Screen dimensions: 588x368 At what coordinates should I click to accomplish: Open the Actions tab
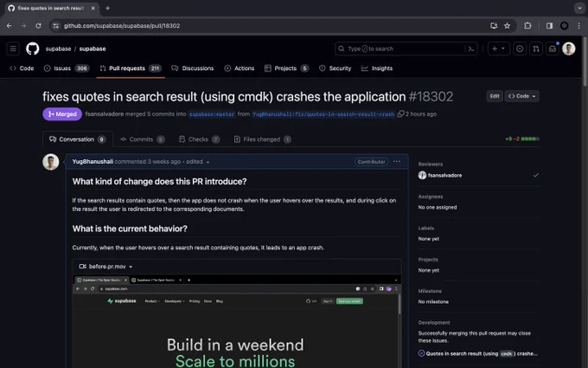240,68
